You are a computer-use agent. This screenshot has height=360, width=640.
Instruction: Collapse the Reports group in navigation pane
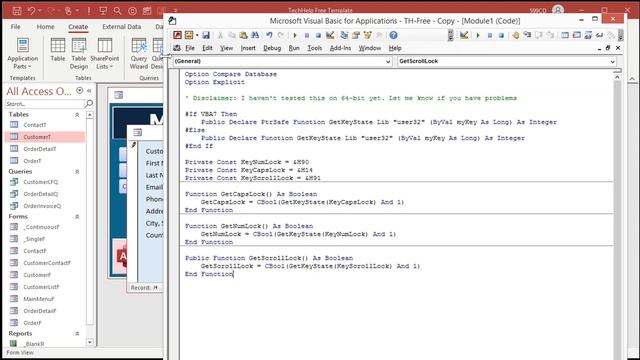click(x=77, y=334)
